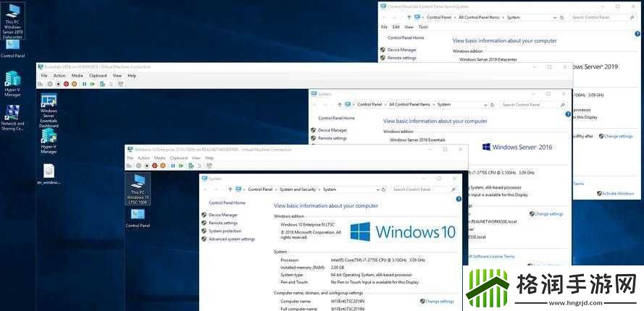Click the Pause button in Windows 10 VM toolbar
The image size is (644, 311).
coord(170,166)
